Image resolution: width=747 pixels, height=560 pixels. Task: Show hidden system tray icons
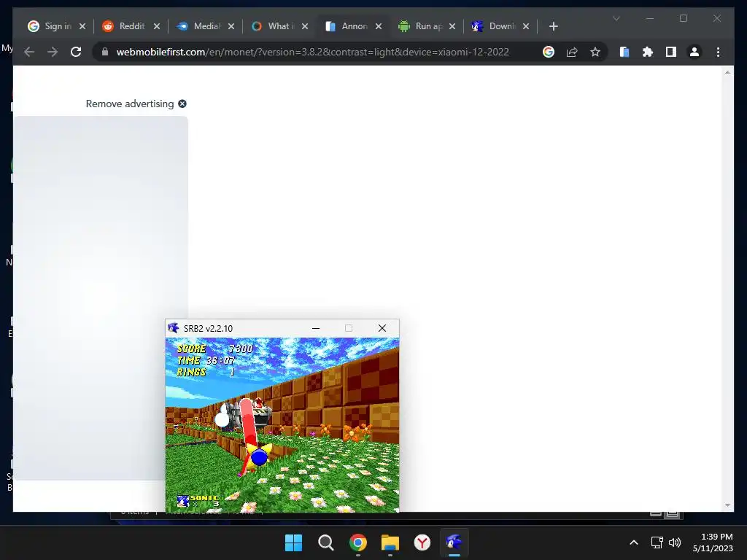[634, 542]
